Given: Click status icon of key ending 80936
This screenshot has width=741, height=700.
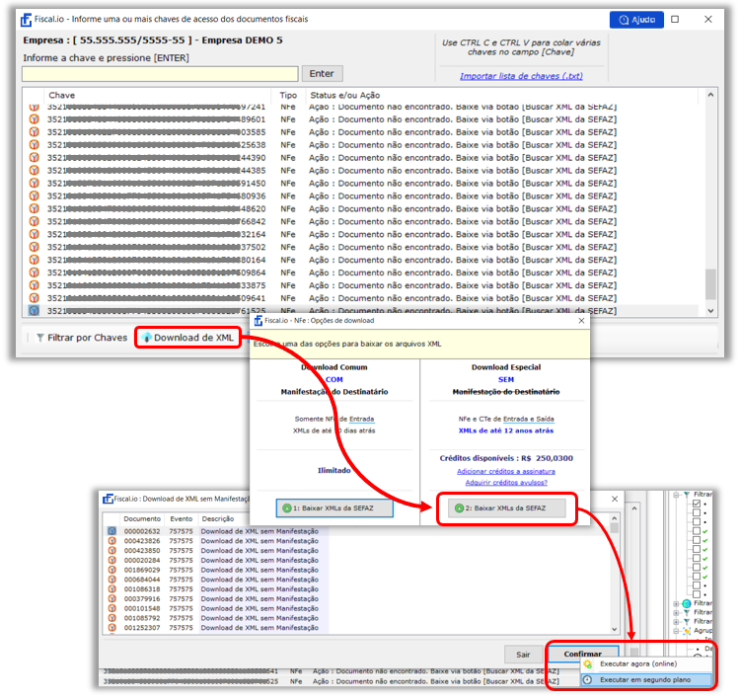Looking at the screenshot, I should pos(34,195).
